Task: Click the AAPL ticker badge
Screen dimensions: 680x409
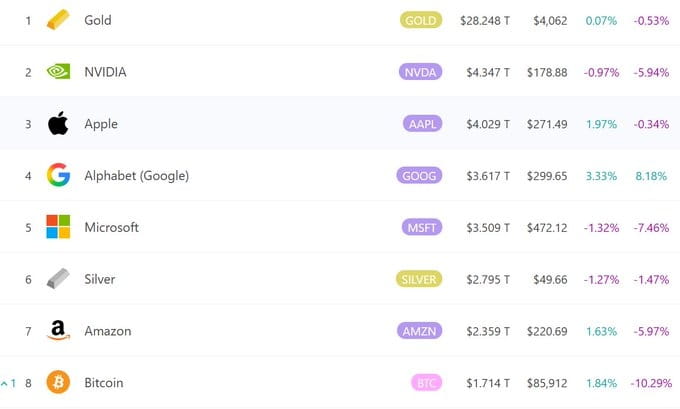Action: [x=420, y=124]
